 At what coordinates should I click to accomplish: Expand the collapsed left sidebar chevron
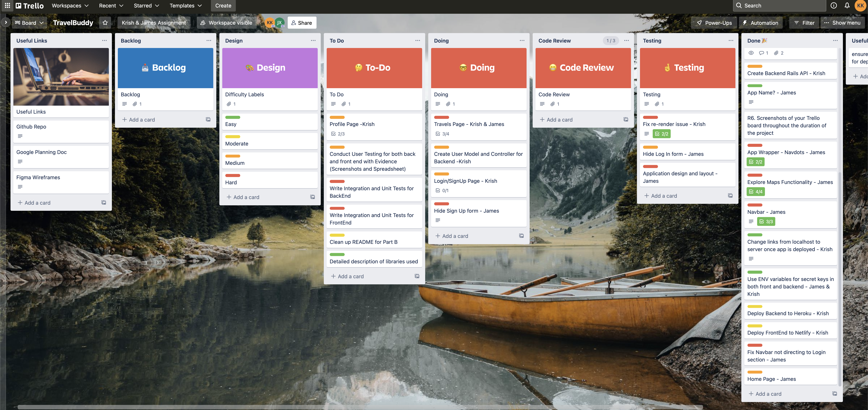pos(6,23)
